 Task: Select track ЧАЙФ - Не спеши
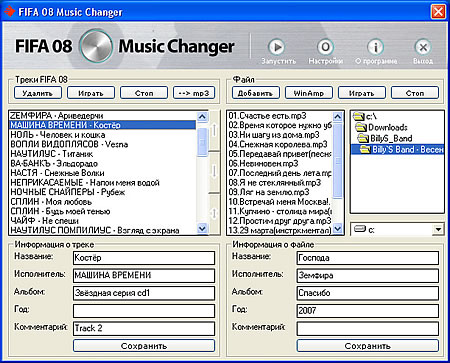tap(103, 221)
